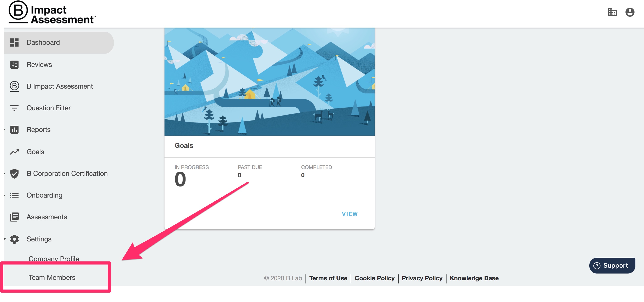Open Team Members under Settings
Viewport: 644px width, 302px height.
point(52,277)
